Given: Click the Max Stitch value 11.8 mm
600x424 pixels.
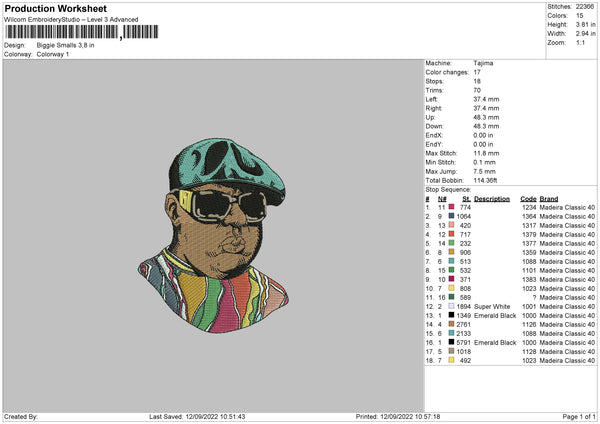Looking at the screenshot, I should (486, 153).
